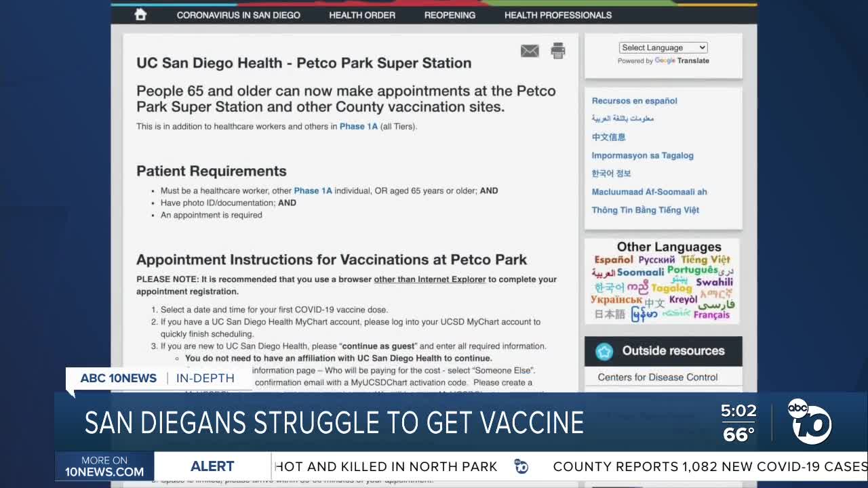Screen dimensions: 868x488
Task: Open the Health Professionals menu item
Action: pyautogui.click(x=558, y=15)
